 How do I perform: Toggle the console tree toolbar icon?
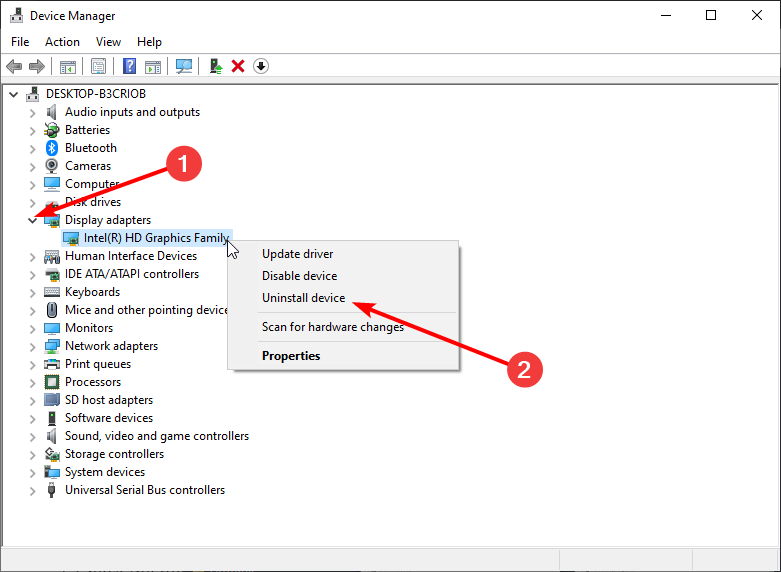[x=68, y=66]
